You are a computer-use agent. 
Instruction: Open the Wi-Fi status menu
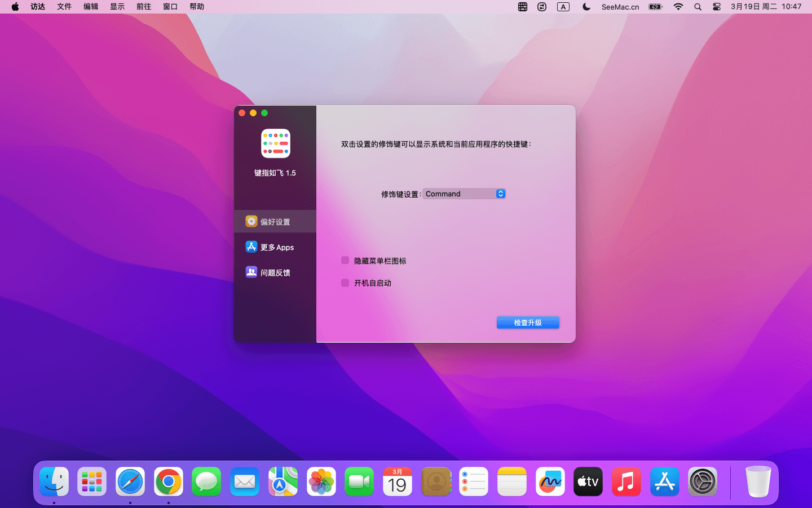point(678,7)
